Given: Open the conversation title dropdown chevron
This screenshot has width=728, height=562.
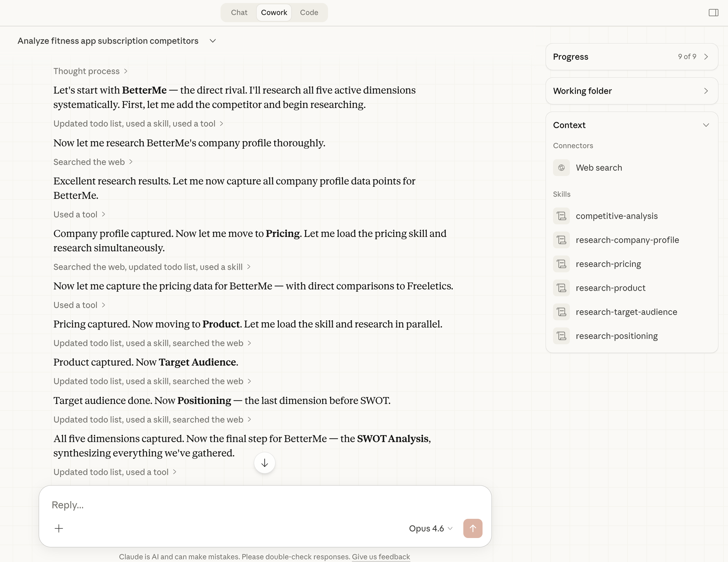Looking at the screenshot, I should click(x=213, y=41).
